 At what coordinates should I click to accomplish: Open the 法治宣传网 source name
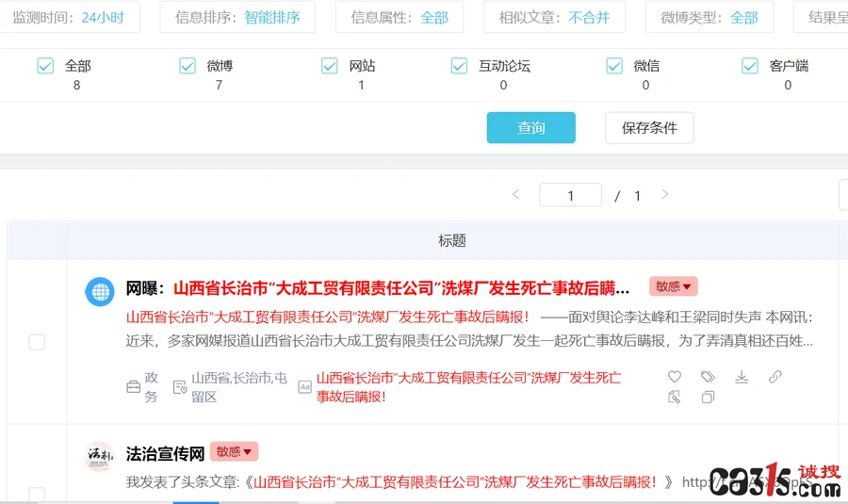click(166, 454)
